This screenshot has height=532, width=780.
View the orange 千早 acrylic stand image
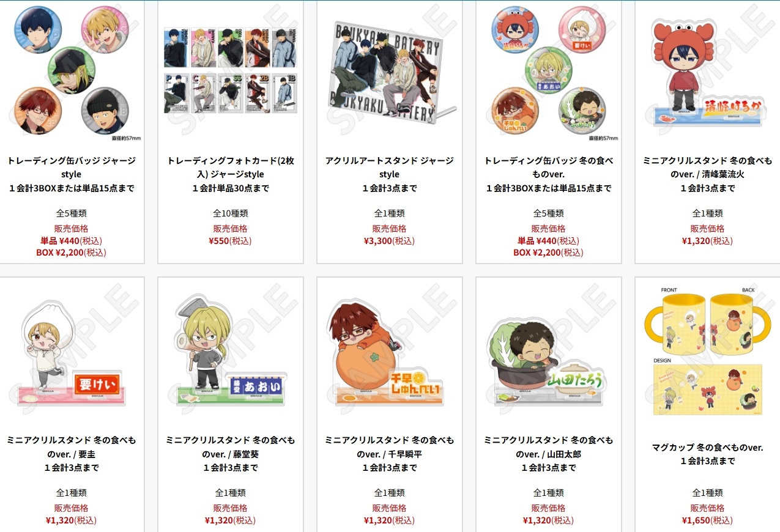(390, 352)
